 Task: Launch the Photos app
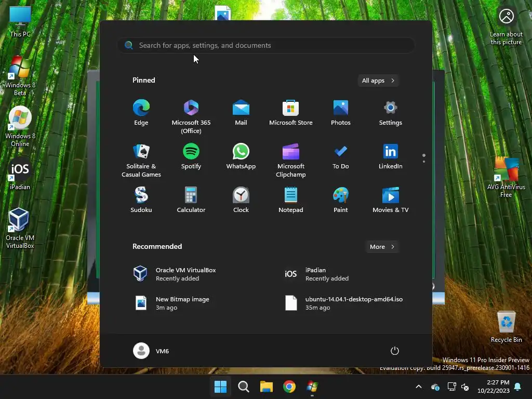341,113
